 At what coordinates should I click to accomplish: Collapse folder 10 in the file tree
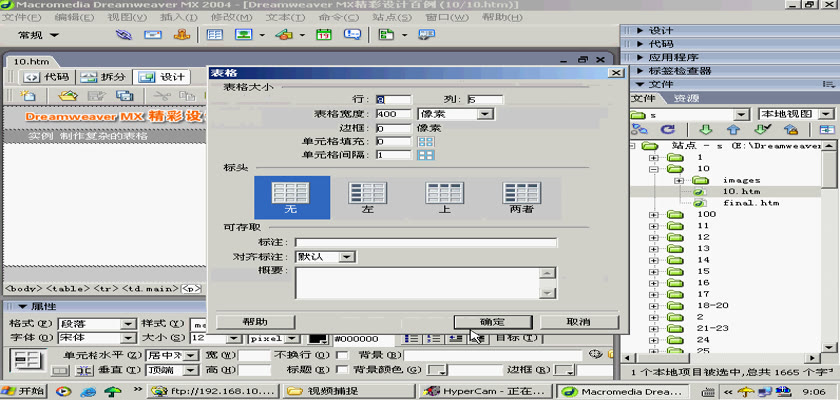653,169
